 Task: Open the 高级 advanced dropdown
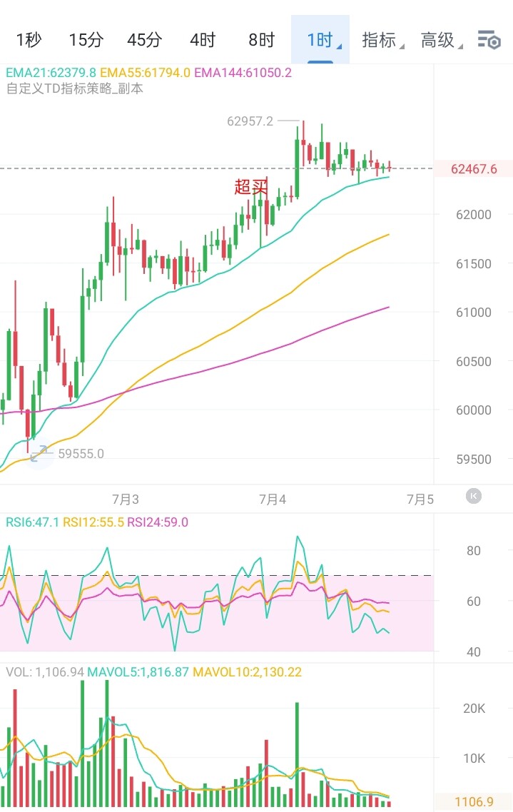[x=441, y=40]
